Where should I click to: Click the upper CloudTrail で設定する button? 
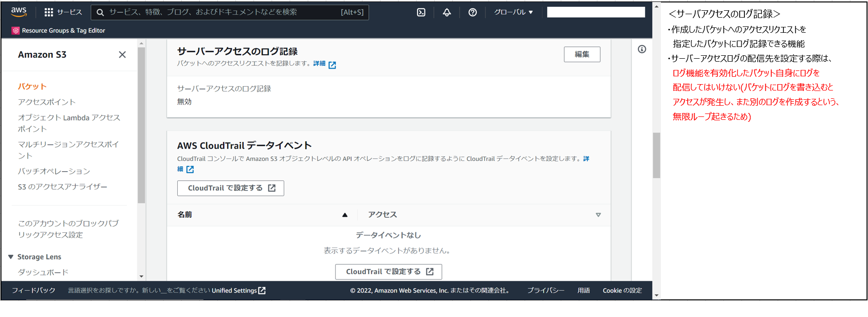pyautogui.click(x=231, y=188)
